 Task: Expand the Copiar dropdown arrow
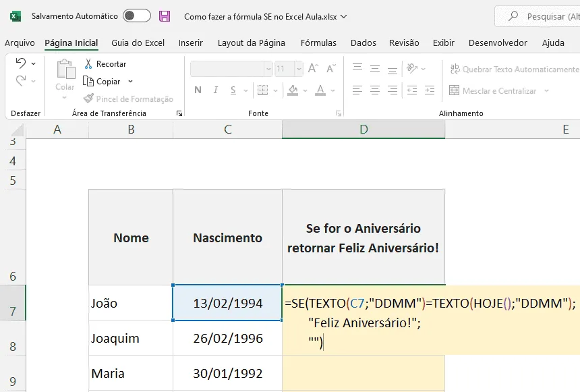pyautogui.click(x=130, y=82)
